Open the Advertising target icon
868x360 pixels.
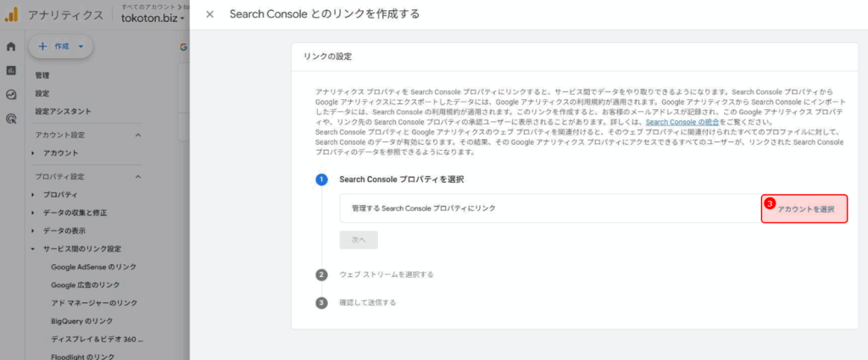11,119
